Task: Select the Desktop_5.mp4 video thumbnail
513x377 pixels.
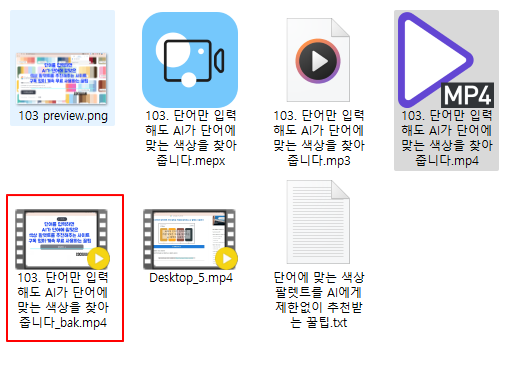Action: point(190,239)
